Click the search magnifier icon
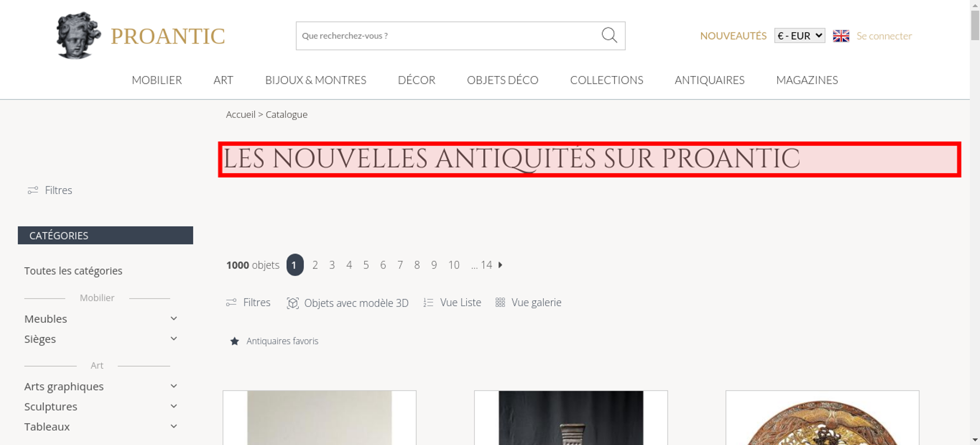Image resolution: width=980 pixels, height=445 pixels. click(x=609, y=35)
